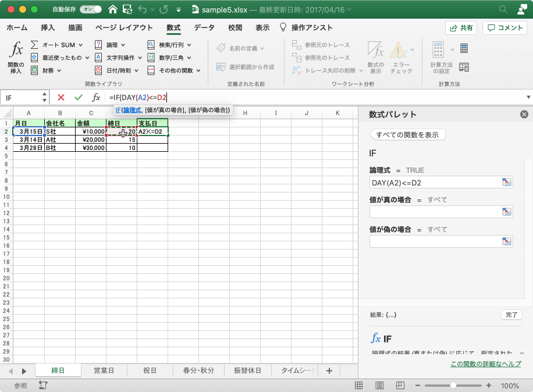This screenshot has width=533, height=392.
Task: Switch to Normal view in status bar
Action: [358, 385]
